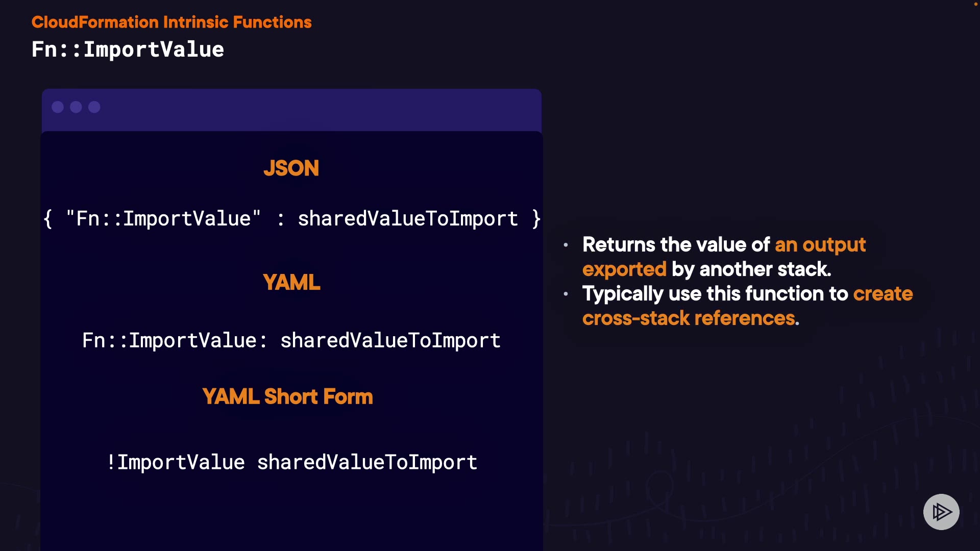Click the second bullet point marker
Image resolution: width=980 pixels, height=551 pixels.
coord(566,294)
